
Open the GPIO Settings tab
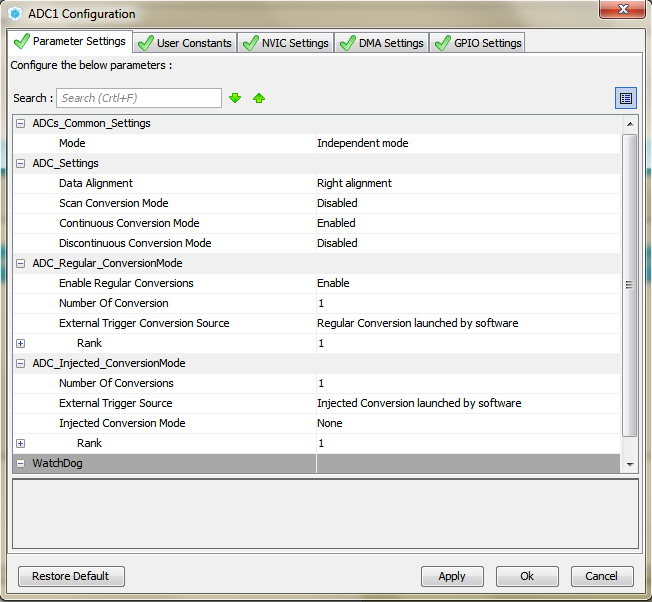tap(477, 43)
